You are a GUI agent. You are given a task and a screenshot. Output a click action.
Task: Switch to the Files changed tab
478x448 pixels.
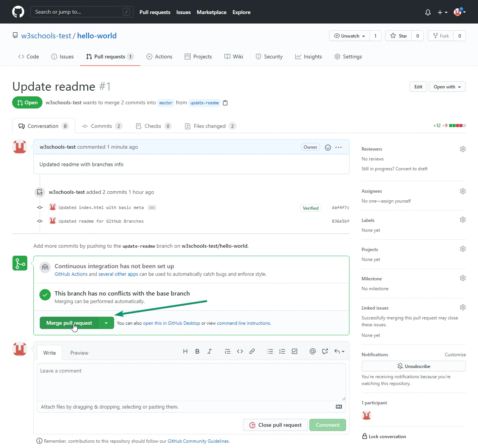click(x=210, y=126)
